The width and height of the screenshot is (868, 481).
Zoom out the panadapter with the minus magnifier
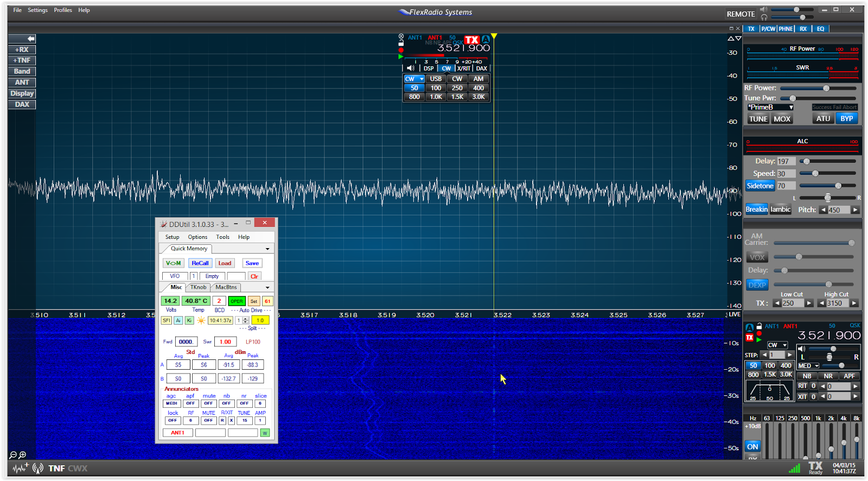13,455
